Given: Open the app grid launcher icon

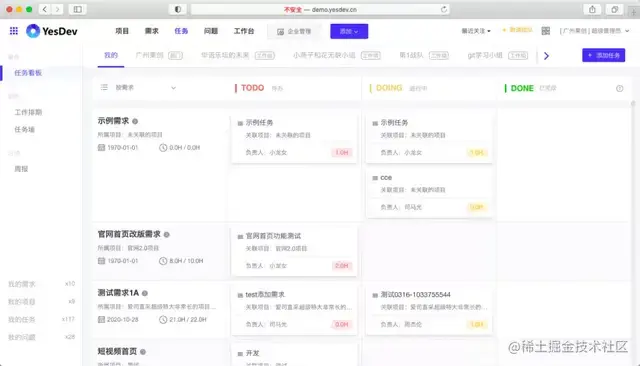Looking at the screenshot, I should (13, 31).
